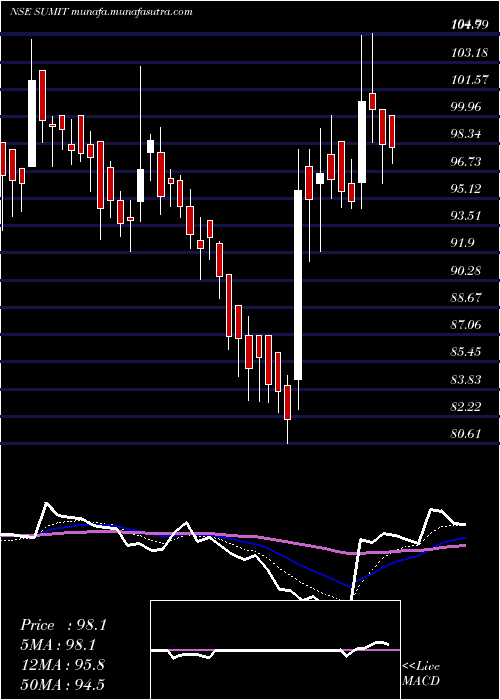Select the 85.45 price axis label
The height and width of the screenshot is (700, 500).
click(x=467, y=352)
